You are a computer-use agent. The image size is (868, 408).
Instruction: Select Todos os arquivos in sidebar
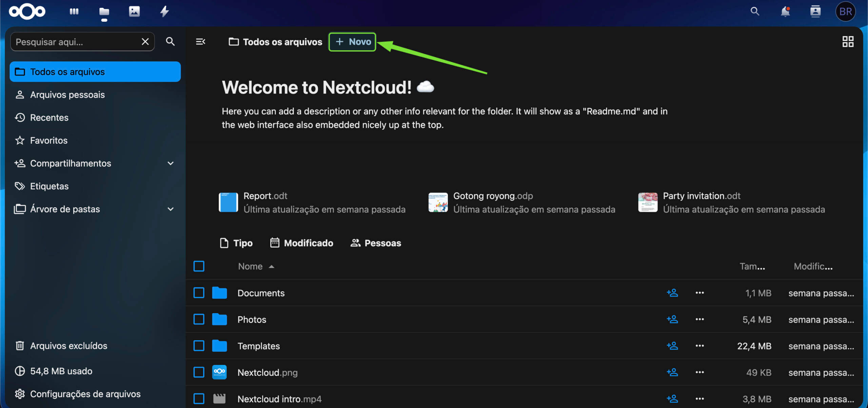coord(95,72)
